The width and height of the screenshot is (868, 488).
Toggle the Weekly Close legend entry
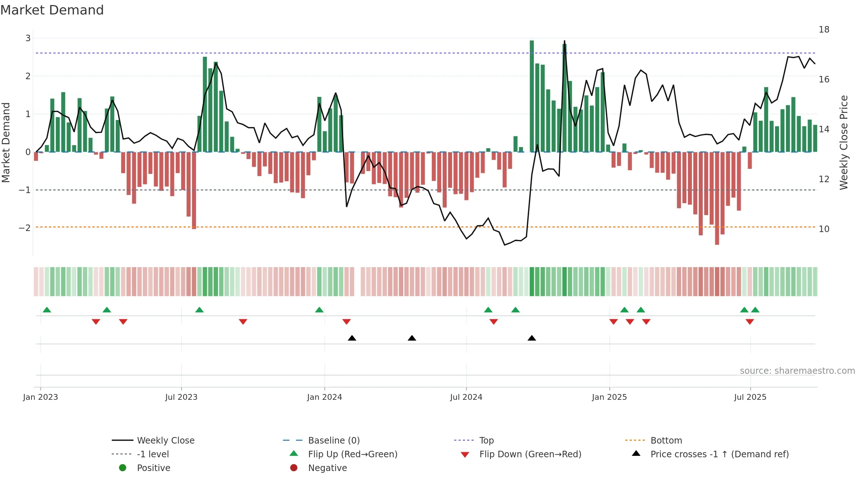pos(153,440)
